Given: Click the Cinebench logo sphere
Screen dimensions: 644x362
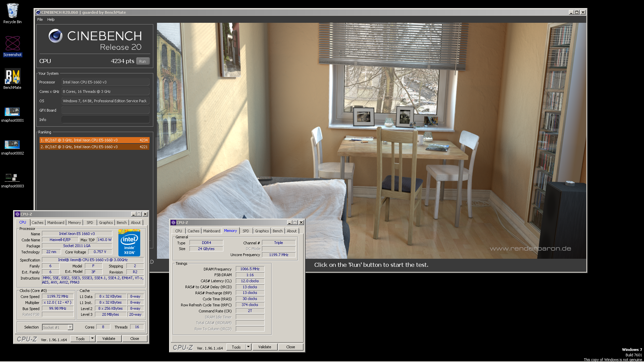Looking at the screenshot, I should tap(55, 36).
